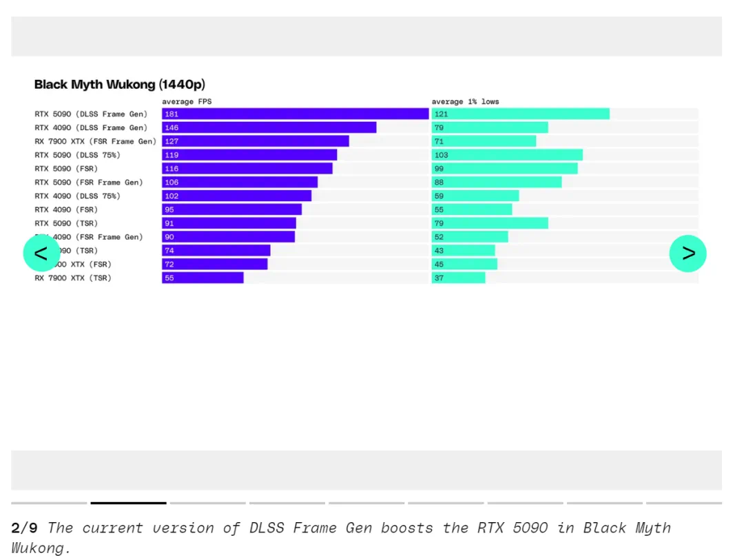
Task: Click the purple 181 average FPS bar
Action: click(295, 114)
